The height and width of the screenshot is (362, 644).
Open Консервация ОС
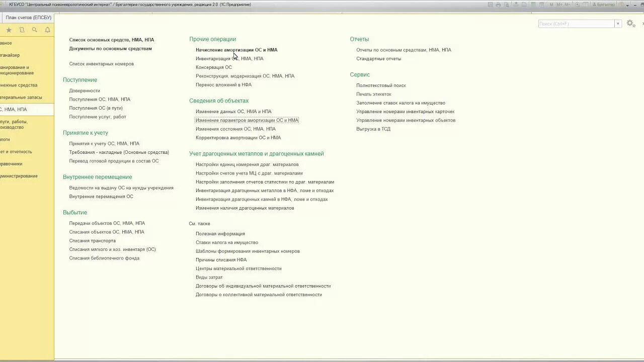(214, 67)
